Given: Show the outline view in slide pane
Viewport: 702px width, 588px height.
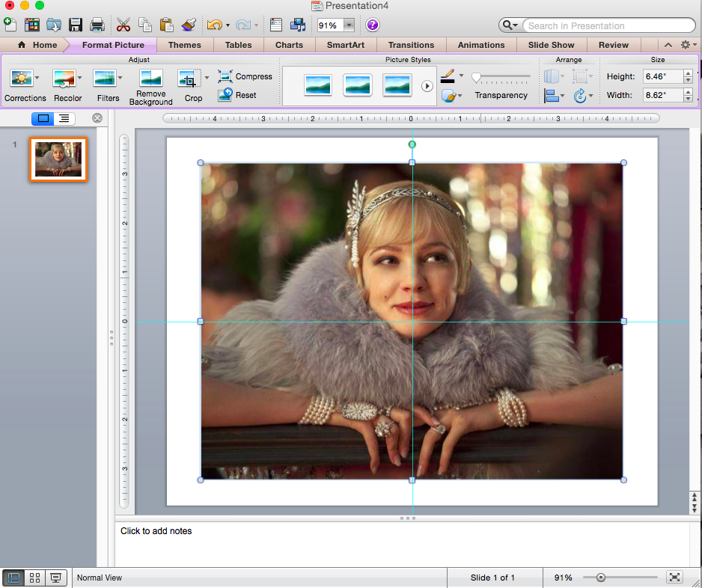Looking at the screenshot, I should click(64, 118).
